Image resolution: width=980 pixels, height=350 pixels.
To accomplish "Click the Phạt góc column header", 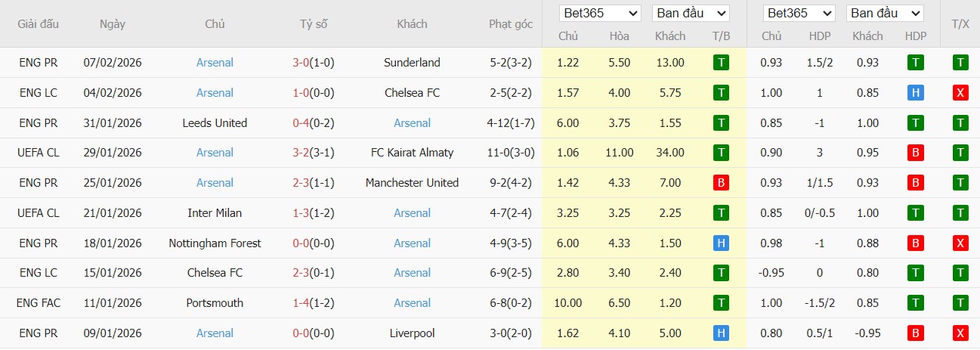I will click(x=511, y=24).
